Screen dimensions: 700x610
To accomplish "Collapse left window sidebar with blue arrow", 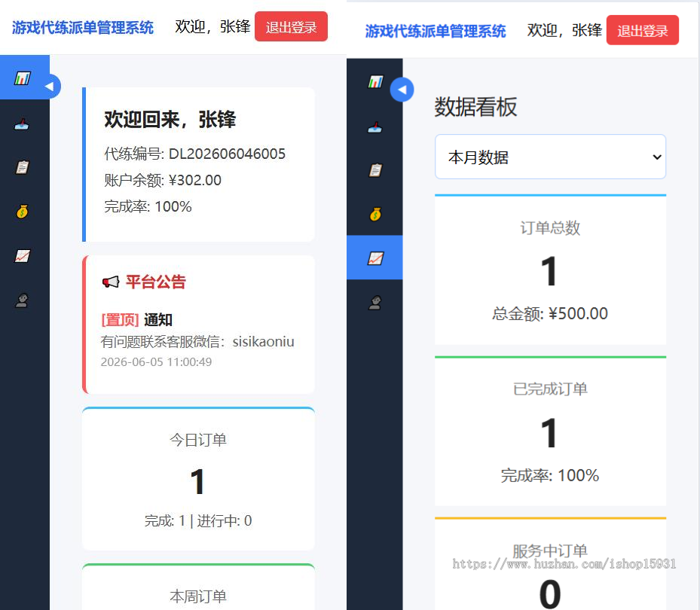I will [50, 86].
